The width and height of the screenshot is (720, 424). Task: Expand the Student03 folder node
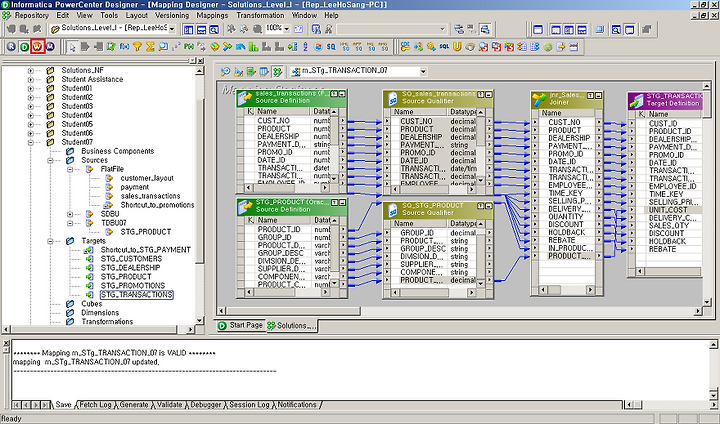(31, 106)
